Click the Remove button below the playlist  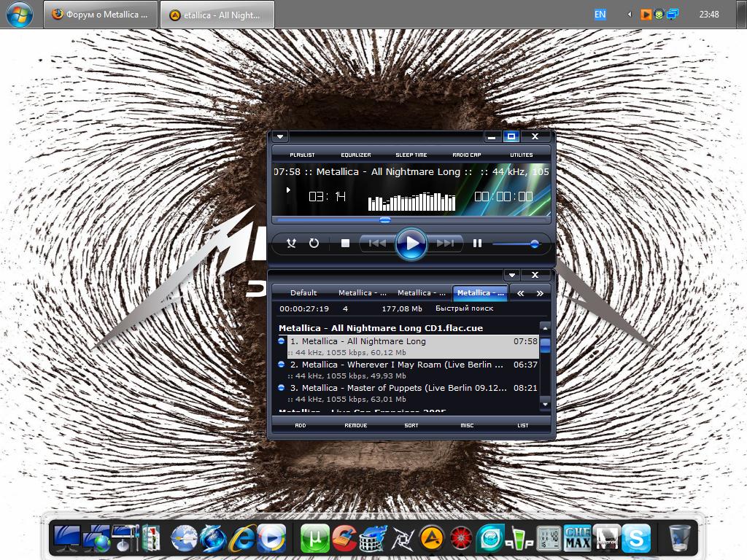pos(356,425)
